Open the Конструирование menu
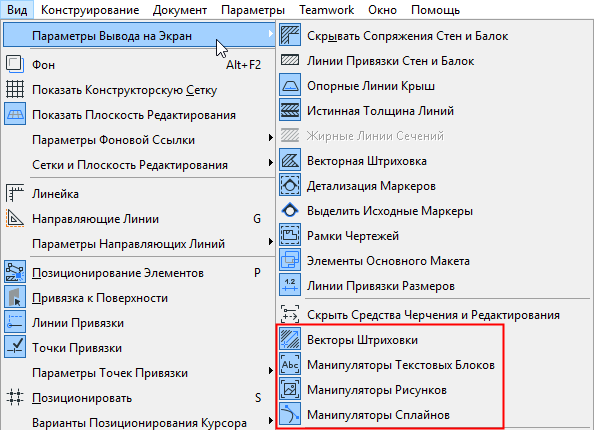 coord(90,9)
